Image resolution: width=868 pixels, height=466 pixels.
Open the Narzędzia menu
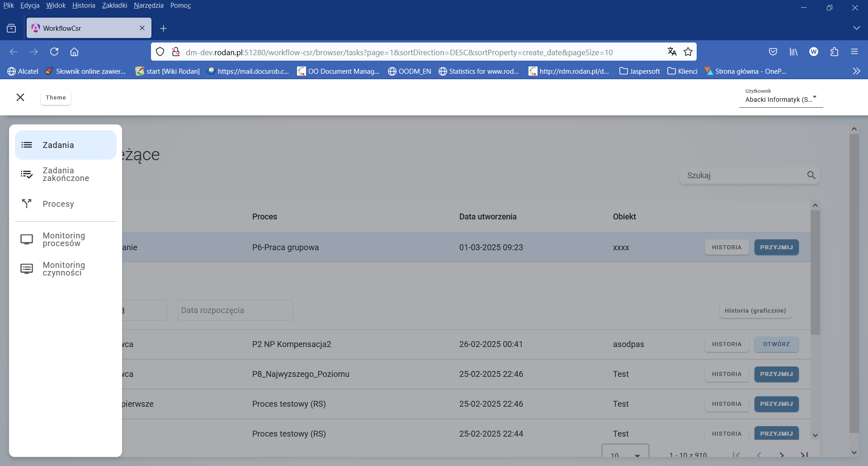[x=148, y=5]
